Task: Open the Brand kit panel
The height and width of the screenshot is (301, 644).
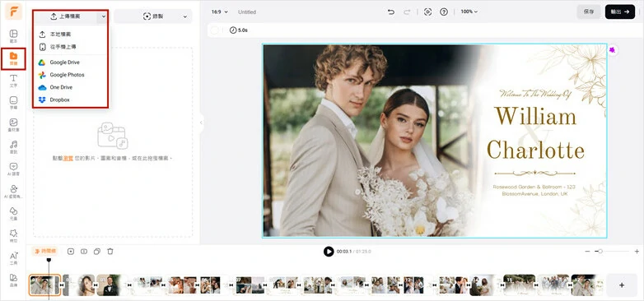Action: [13, 280]
